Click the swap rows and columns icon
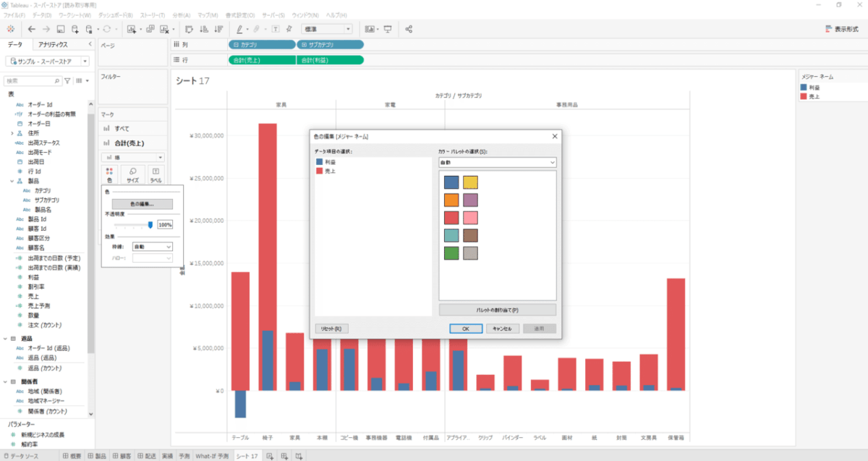 coord(188,29)
